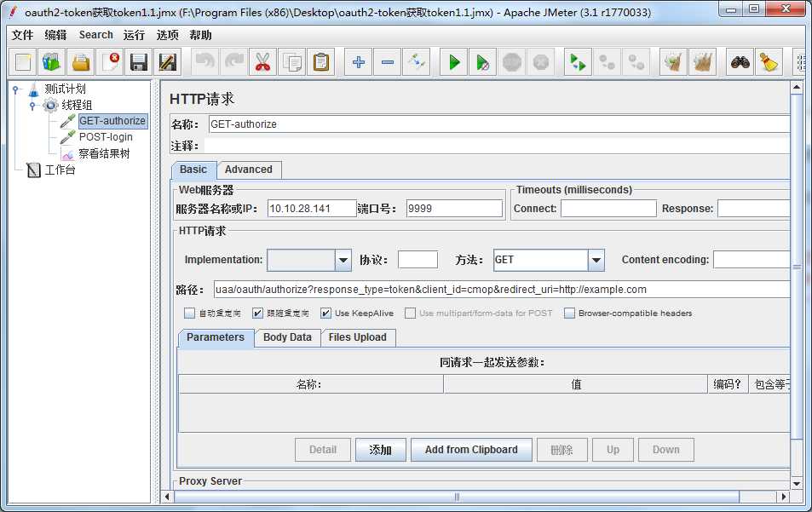The image size is (812, 512).
Task: Click the Close test plan icon
Action: click(110, 62)
